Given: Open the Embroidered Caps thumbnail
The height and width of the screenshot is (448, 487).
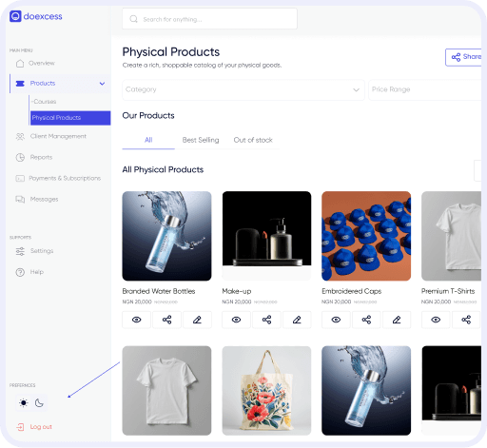Looking at the screenshot, I should [x=366, y=236].
